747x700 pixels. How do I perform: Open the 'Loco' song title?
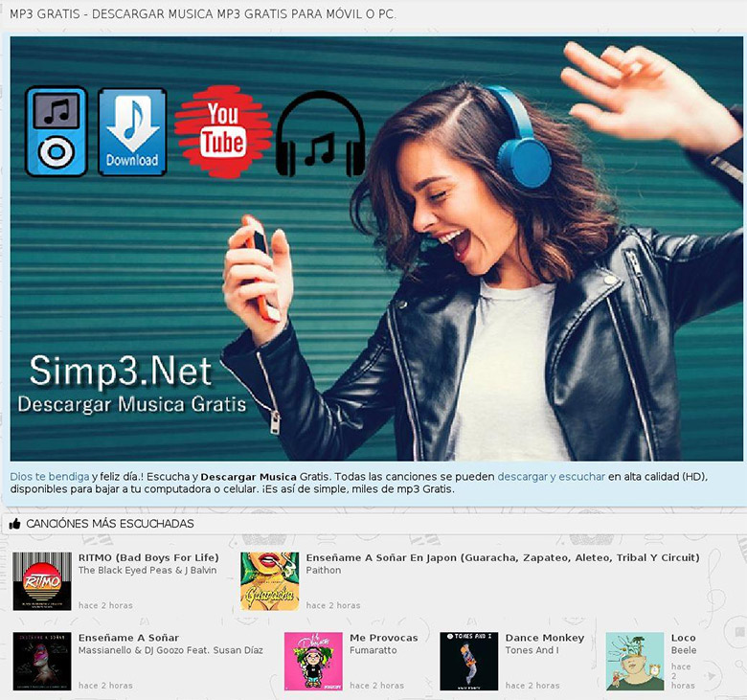pyautogui.click(x=683, y=638)
